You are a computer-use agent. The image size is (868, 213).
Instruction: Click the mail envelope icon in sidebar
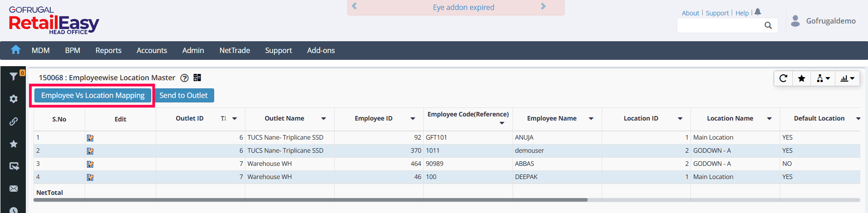click(14, 189)
